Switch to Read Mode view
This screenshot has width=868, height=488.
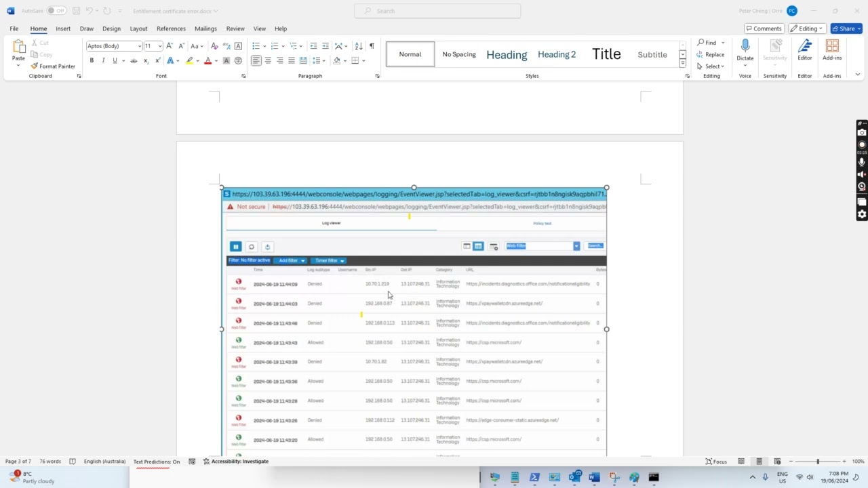click(x=741, y=462)
